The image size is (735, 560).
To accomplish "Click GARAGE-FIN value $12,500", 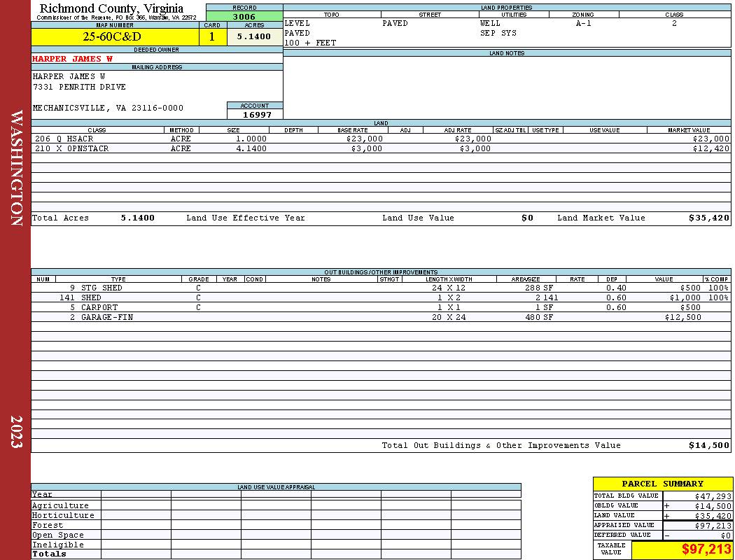I will tap(683, 317).
